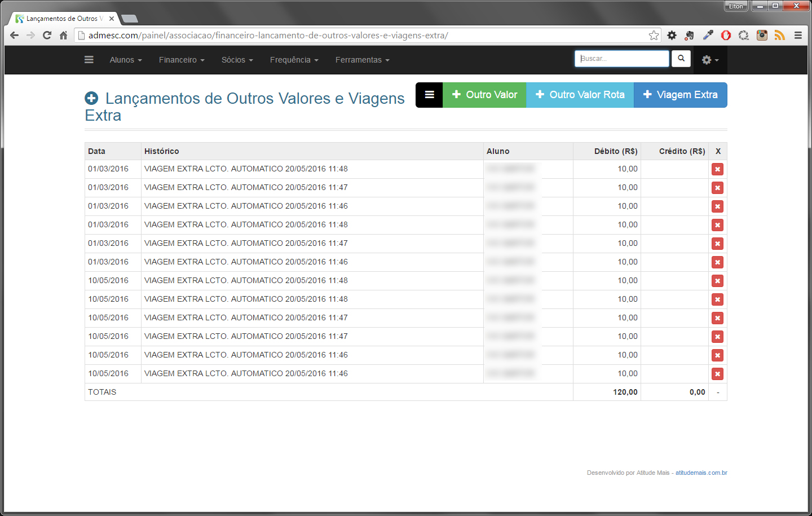Click the blue Viagem Extra button
Screen dimensions: 812x516
(x=680, y=95)
